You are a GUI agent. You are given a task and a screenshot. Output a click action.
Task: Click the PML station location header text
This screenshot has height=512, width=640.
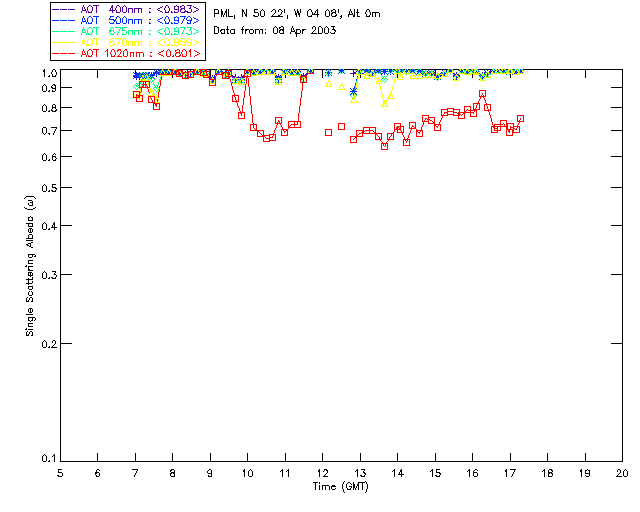[x=297, y=14]
